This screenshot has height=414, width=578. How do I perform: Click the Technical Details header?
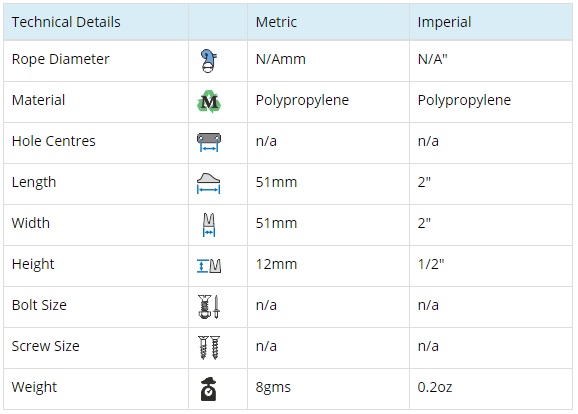(x=66, y=22)
